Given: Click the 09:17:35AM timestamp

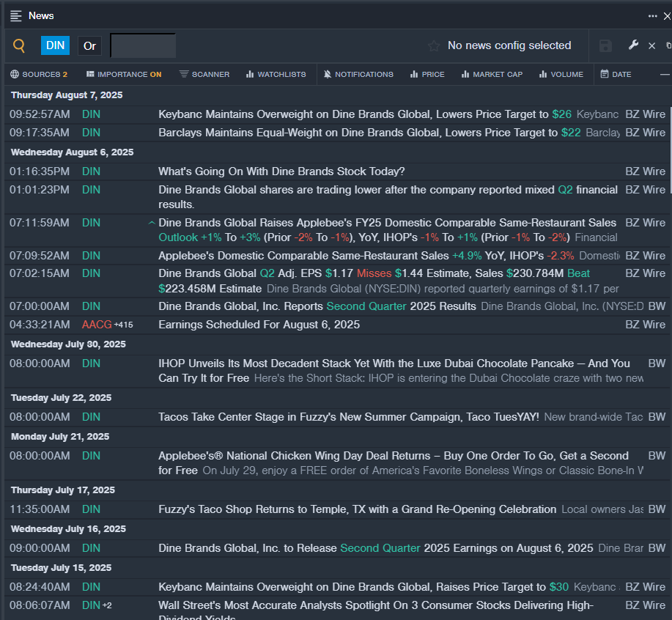Looking at the screenshot, I should point(40,133).
